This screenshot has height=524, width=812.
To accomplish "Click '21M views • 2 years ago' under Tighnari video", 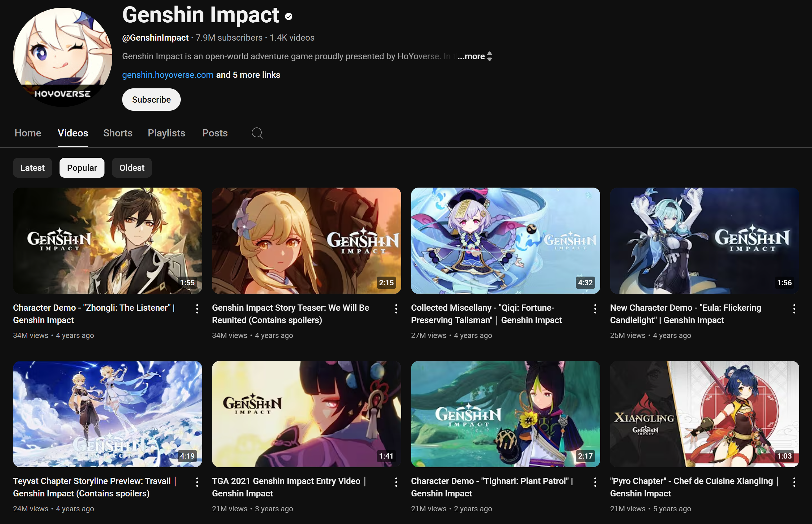I will 451,509.
